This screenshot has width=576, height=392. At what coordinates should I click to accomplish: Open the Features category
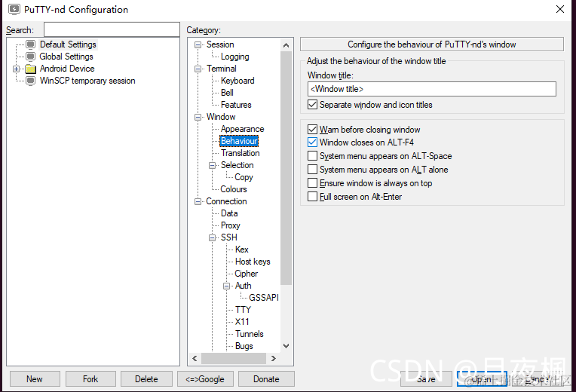tap(236, 105)
